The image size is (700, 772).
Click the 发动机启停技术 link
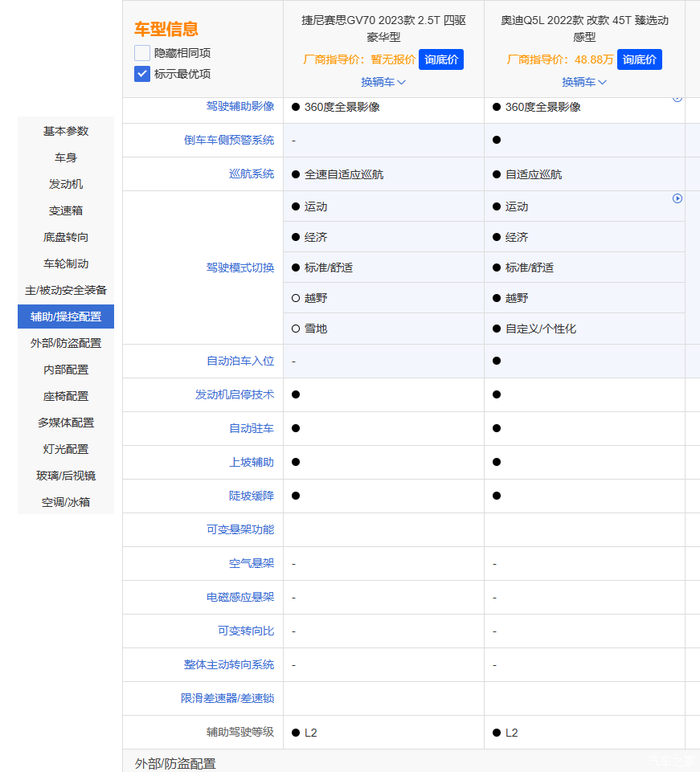coord(234,395)
